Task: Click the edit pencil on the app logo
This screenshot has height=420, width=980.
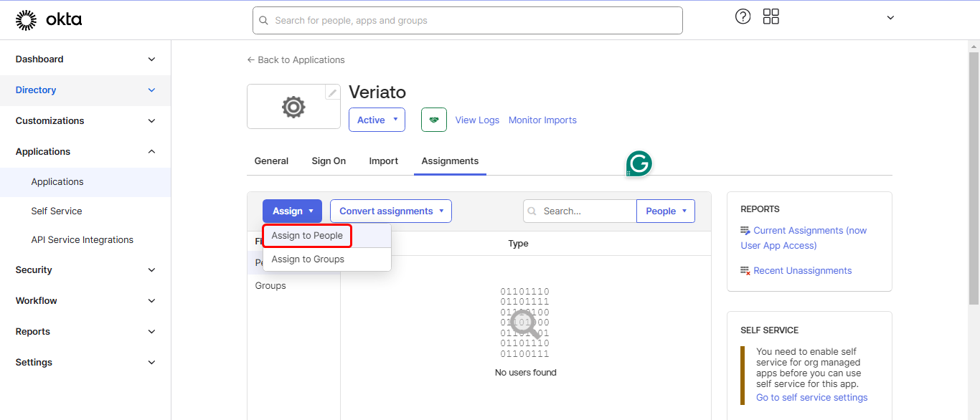Action: click(332, 93)
